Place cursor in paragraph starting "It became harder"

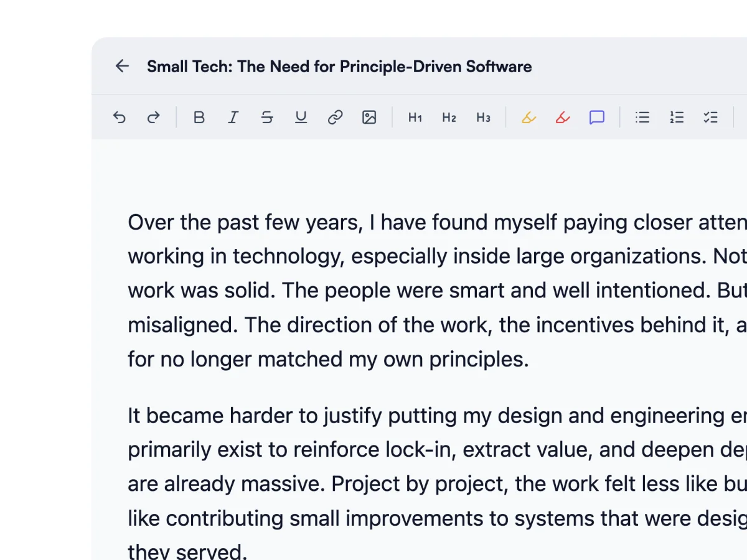pyautogui.click(x=374, y=449)
